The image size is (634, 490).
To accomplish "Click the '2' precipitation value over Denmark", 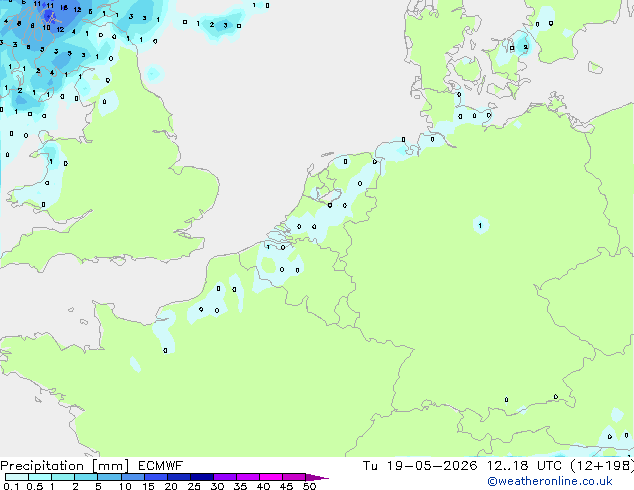I will click(526, 47).
